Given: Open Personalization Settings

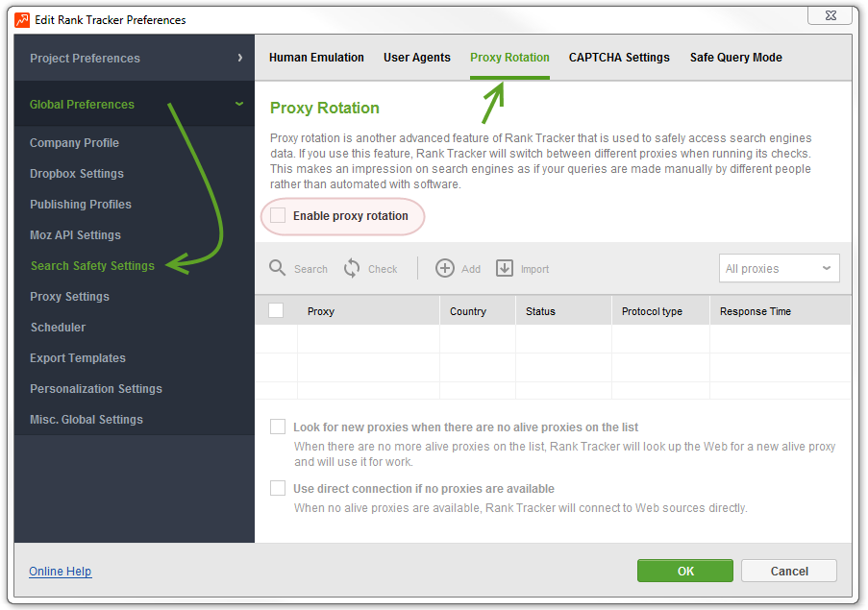Looking at the screenshot, I should 96,389.
